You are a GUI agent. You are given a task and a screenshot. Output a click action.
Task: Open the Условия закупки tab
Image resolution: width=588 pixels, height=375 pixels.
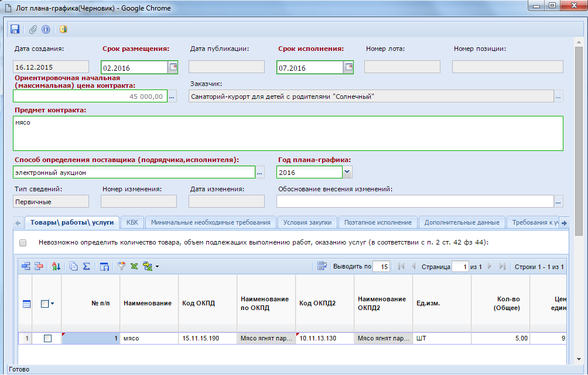click(x=307, y=222)
